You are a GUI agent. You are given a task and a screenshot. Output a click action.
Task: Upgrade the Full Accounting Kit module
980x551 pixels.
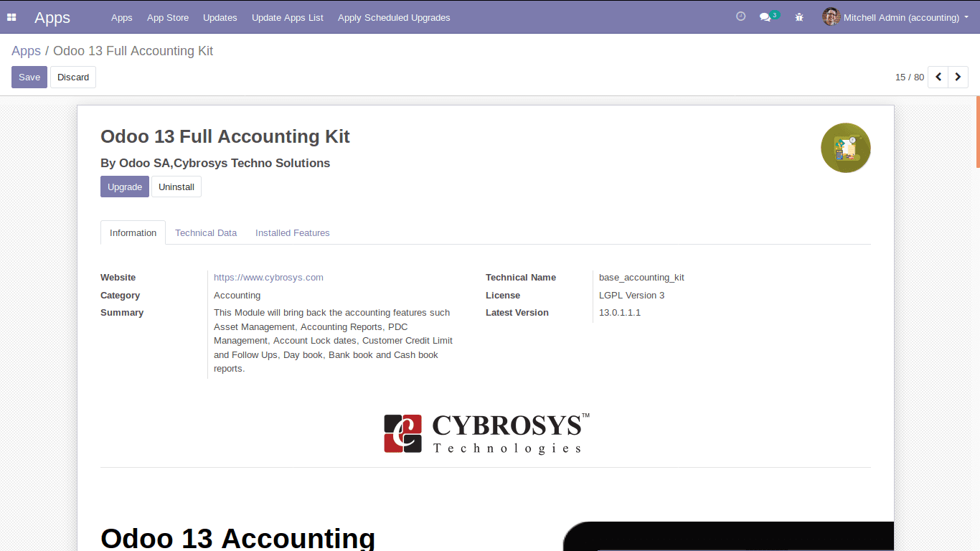click(125, 187)
